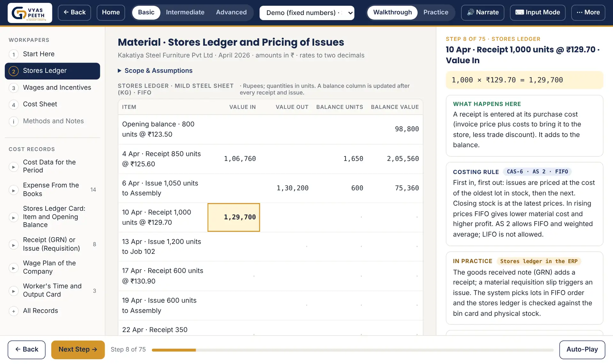Expand Expense From the Books record
This screenshot has width=613, height=364.
13,190
